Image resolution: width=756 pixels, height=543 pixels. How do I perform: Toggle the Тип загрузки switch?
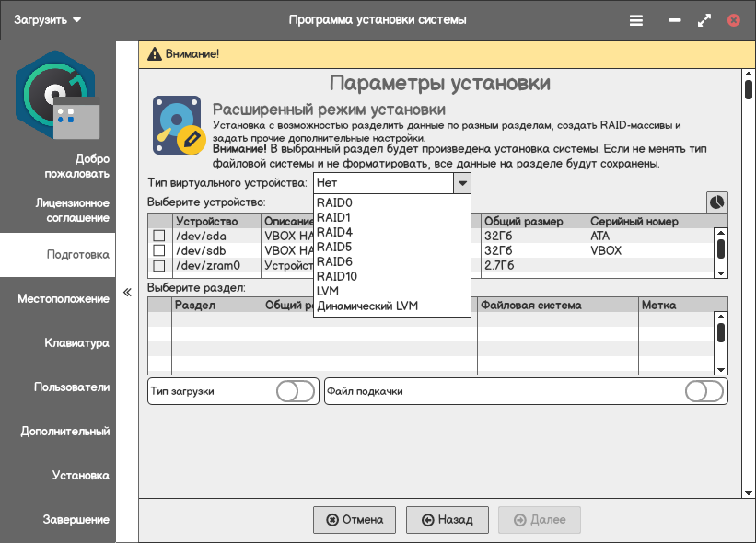pos(296,391)
